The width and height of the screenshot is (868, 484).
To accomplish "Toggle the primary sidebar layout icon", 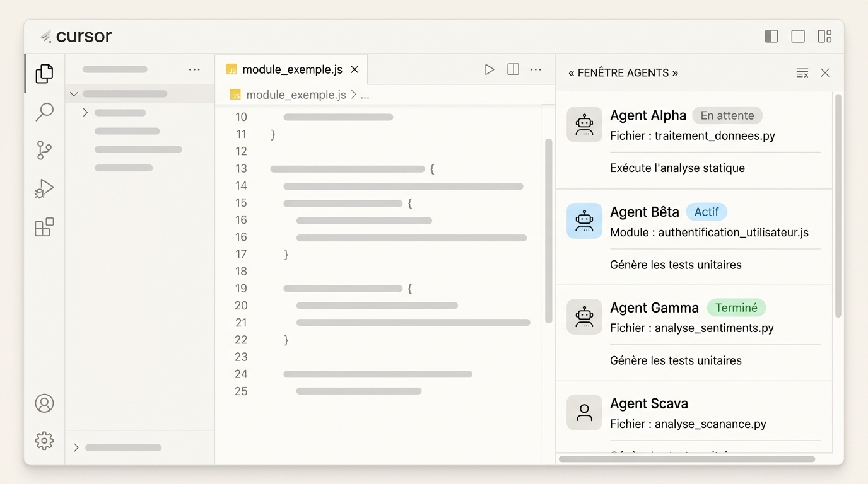I will coord(771,37).
